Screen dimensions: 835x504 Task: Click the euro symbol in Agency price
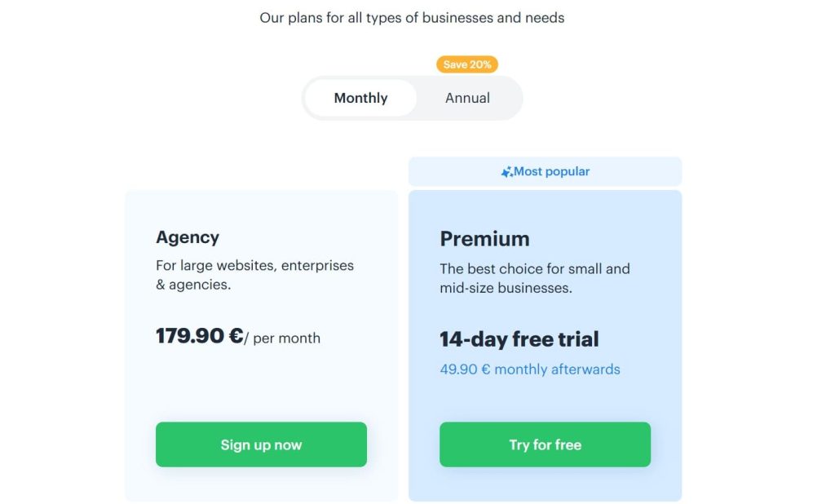[236, 336]
